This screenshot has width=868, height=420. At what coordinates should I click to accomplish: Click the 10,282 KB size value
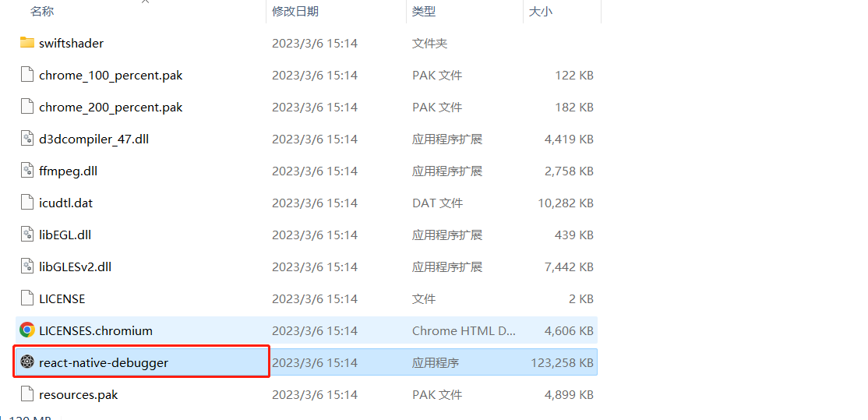click(566, 203)
